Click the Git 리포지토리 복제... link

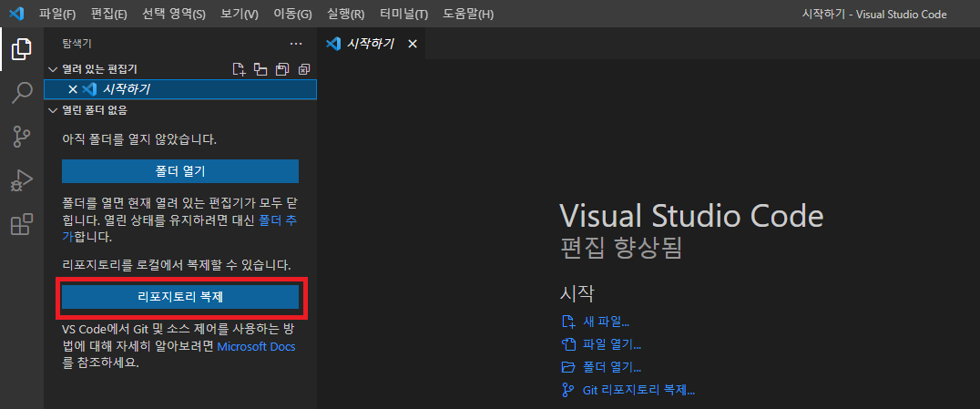click(638, 390)
